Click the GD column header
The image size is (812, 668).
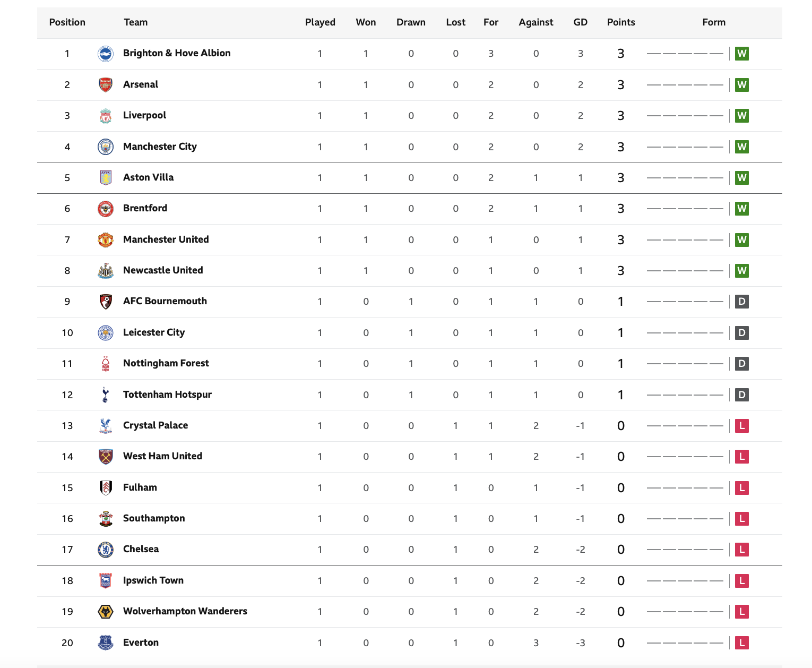click(x=581, y=22)
